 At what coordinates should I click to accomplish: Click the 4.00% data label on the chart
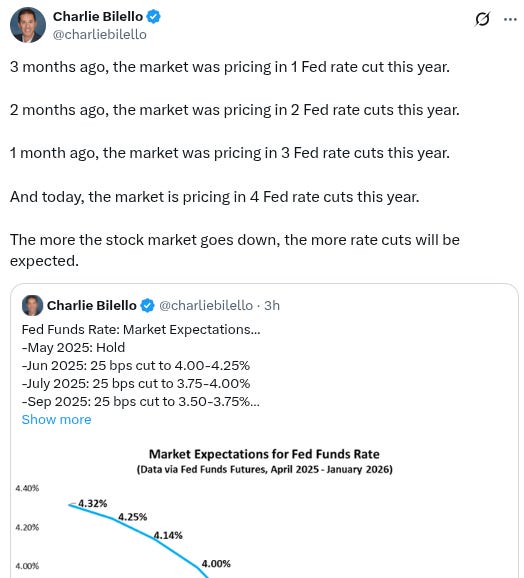click(x=216, y=564)
